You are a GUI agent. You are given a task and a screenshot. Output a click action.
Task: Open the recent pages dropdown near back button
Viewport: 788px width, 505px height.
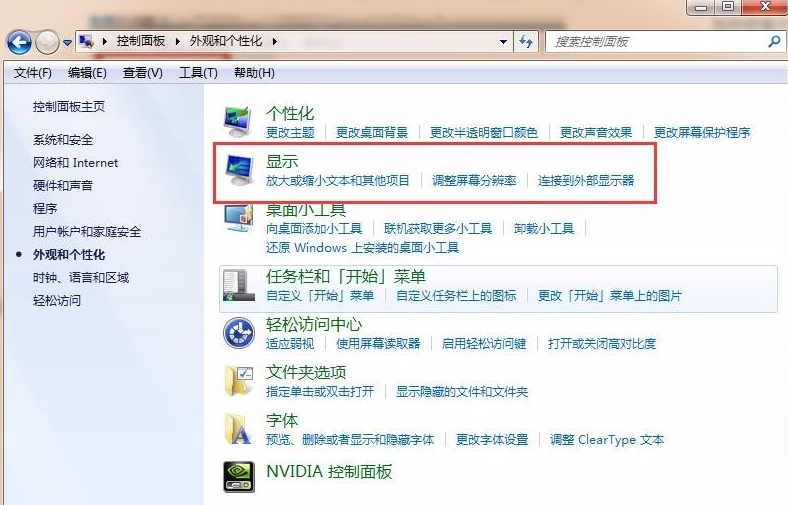[68, 43]
